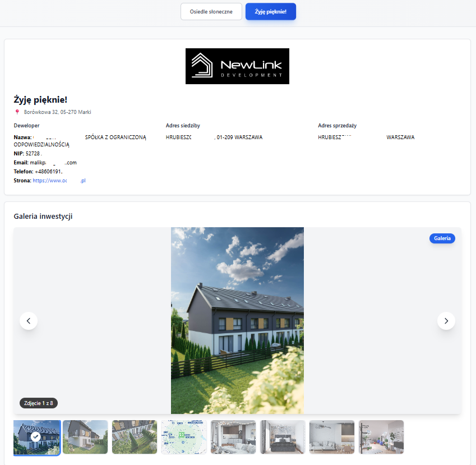This screenshot has width=476, height=465.
Task: Click the NewLink Development logo
Action: point(237,66)
